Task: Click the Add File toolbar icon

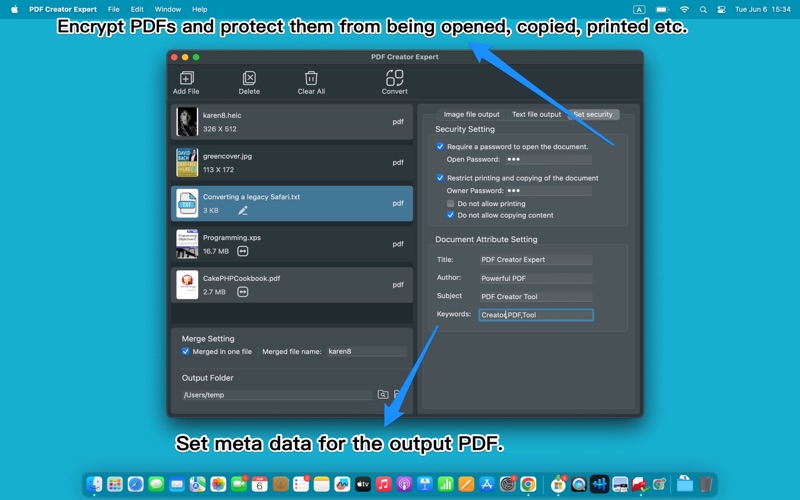Action: (186, 78)
